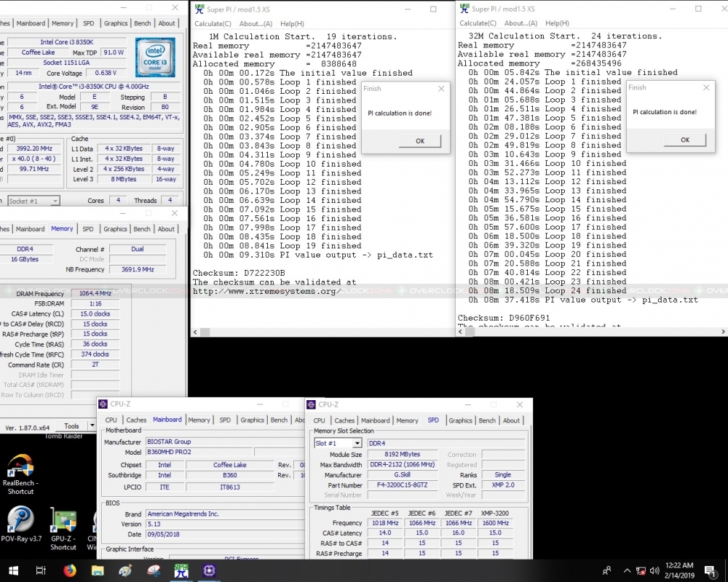Open Graphics tab in CPU-Z SPD window
This screenshot has width=728, height=582.
point(460,420)
